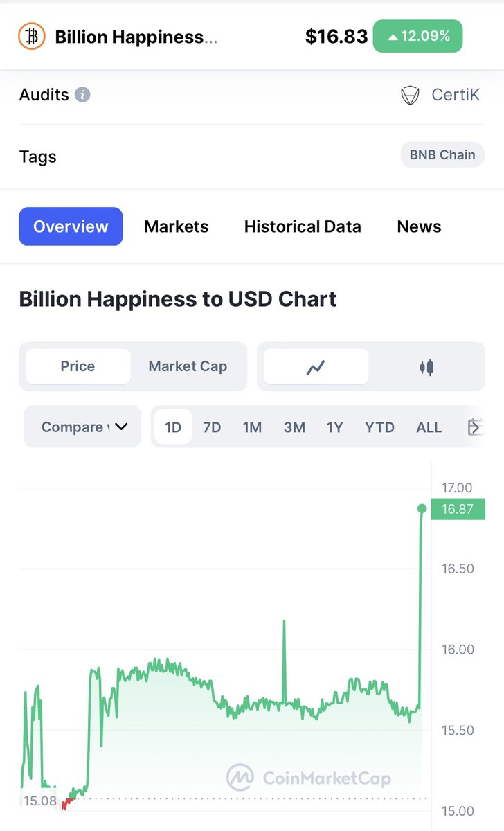Select the YTD time range
504x831 pixels.
click(379, 427)
